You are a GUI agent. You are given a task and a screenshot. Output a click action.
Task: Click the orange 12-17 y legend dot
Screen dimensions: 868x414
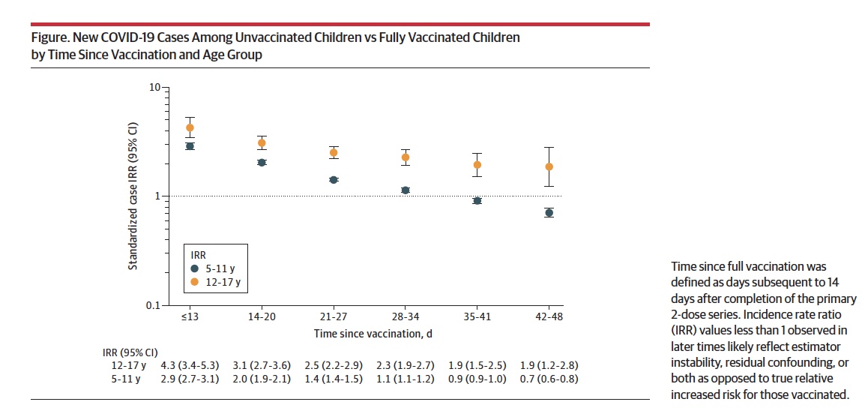coord(195,282)
